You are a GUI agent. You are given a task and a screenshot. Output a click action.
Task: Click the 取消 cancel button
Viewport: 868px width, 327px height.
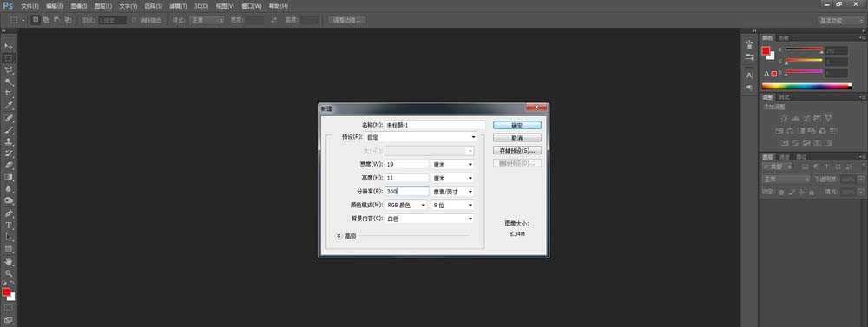tap(517, 138)
